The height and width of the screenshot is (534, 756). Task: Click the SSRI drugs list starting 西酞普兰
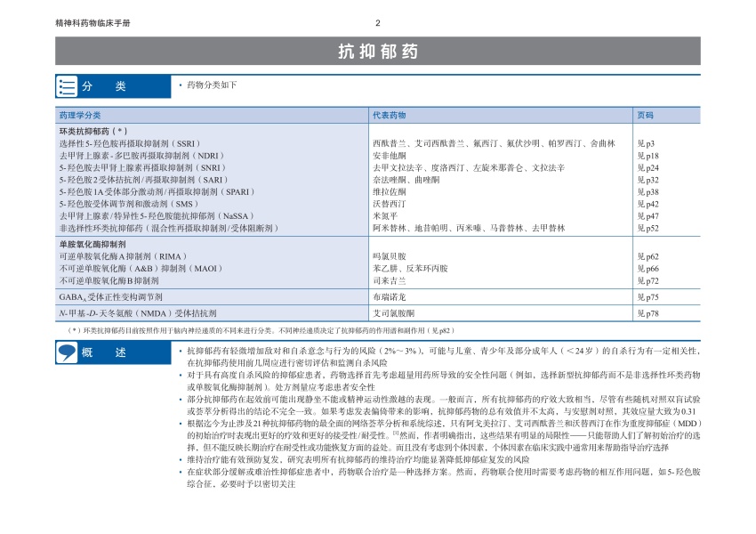pyautogui.click(x=494, y=143)
